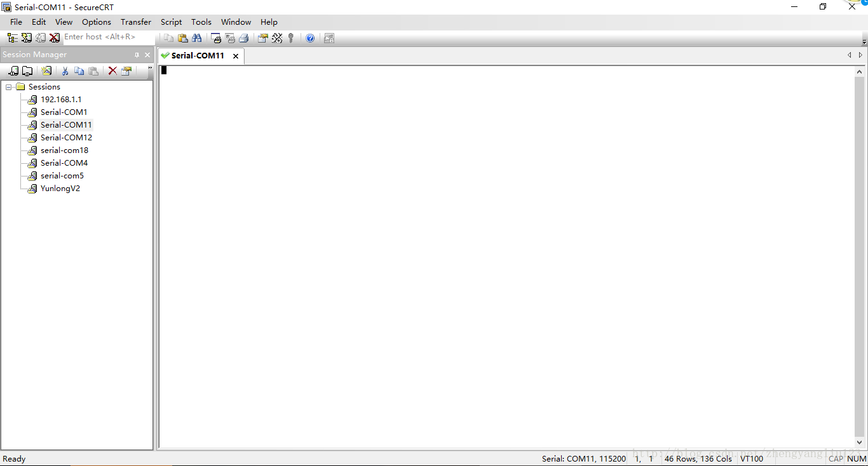Viewport: 868px width, 466px height.
Task: Select the serial-com18 session
Action: pos(64,150)
